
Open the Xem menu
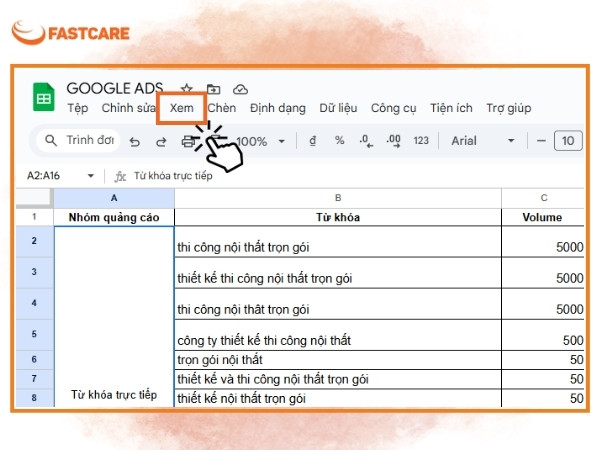181,108
